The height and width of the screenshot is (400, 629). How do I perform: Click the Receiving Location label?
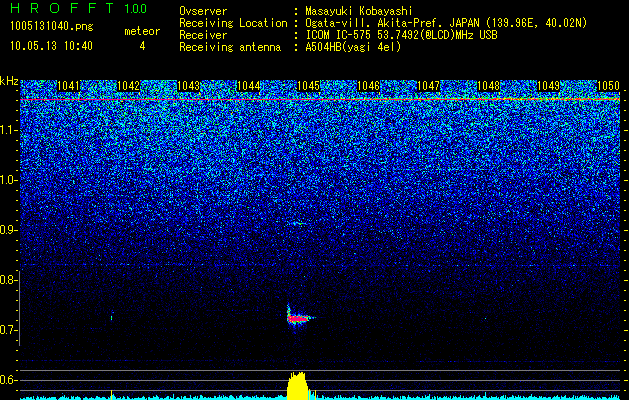[233, 23]
